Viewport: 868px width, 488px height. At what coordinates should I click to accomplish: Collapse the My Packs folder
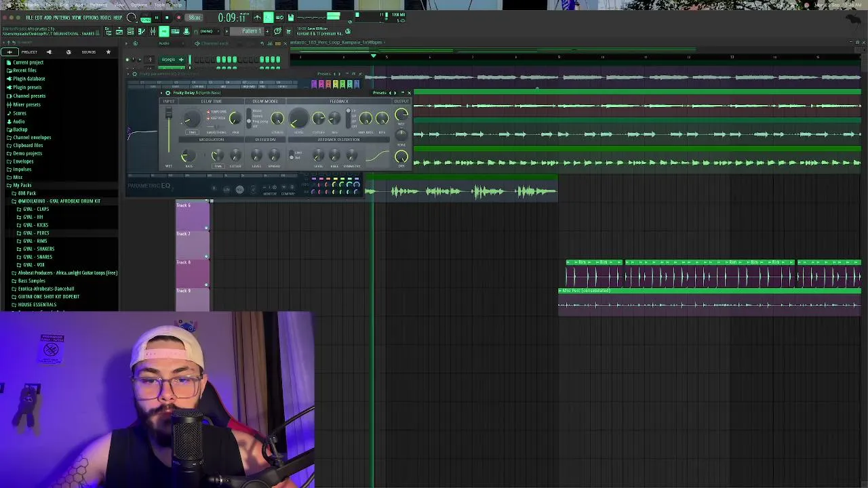[x=22, y=185]
